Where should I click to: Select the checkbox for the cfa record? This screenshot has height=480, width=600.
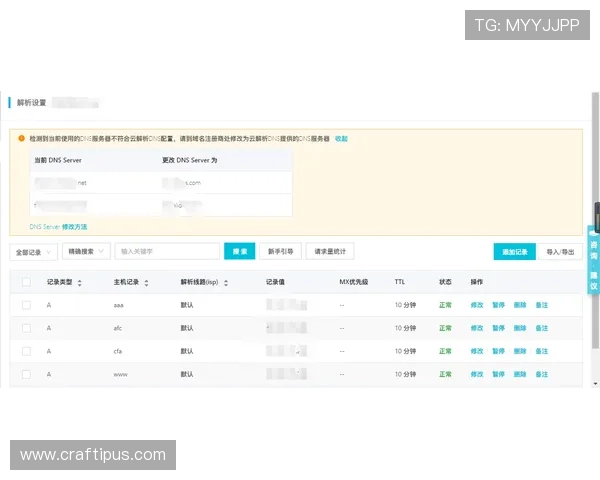26,351
